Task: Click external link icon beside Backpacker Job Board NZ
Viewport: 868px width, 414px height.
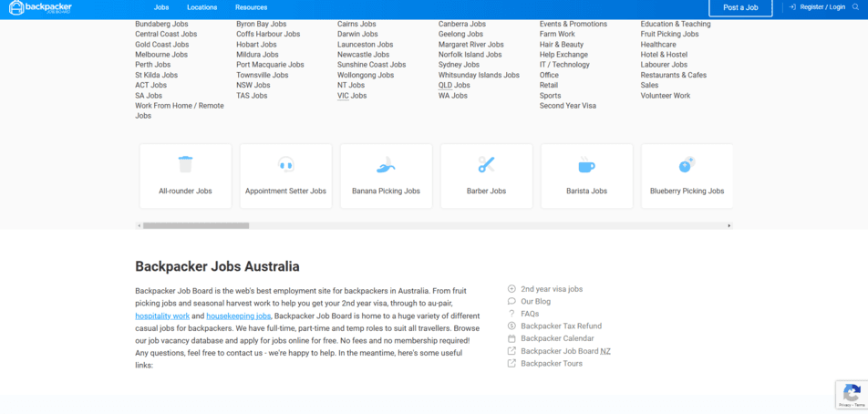Action: pyautogui.click(x=511, y=351)
